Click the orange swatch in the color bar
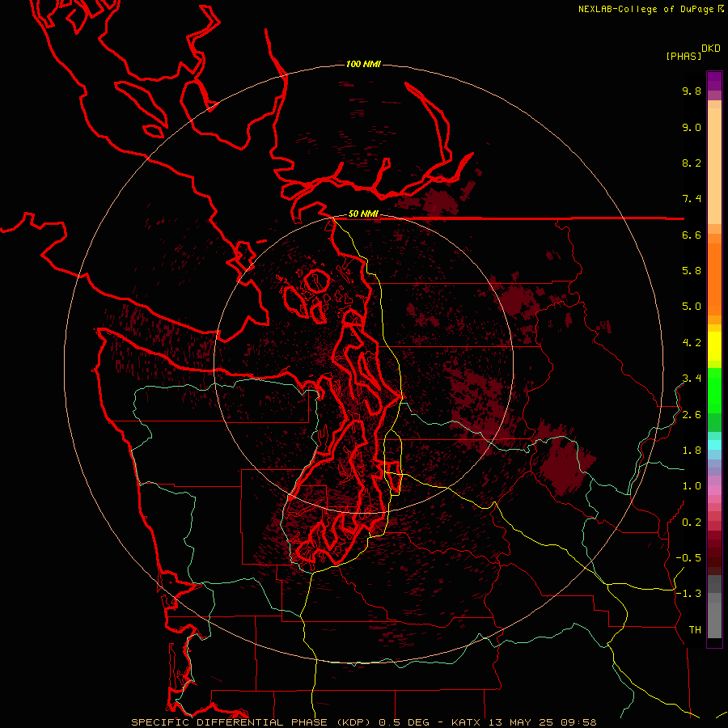The height and width of the screenshot is (728, 728). point(714,280)
